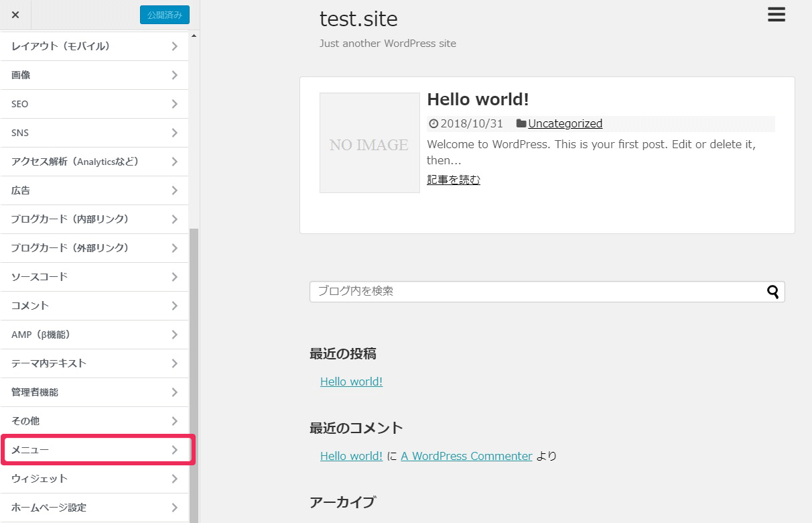812x523 pixels.
Task: Expand the SEO section chevron
Action: pos(174,104)
